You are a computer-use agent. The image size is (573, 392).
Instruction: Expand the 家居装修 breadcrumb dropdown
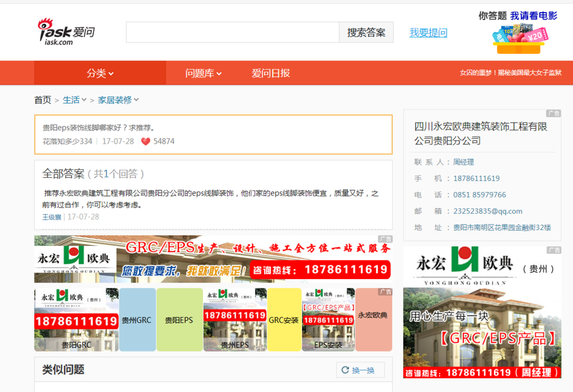tap(118, 100)
